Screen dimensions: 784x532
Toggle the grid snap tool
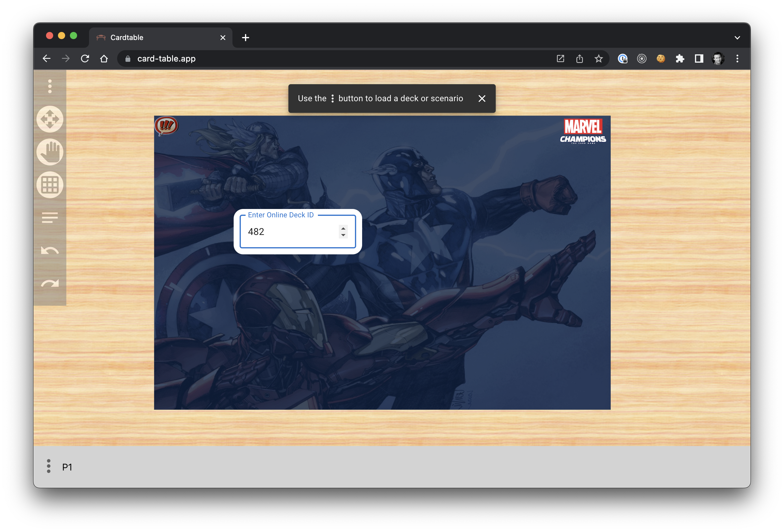(50, 185)
